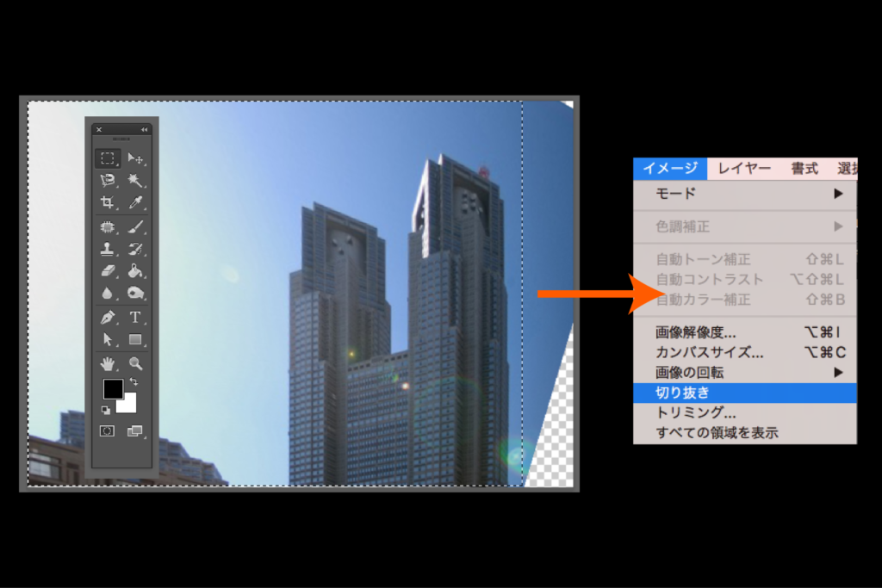Select the Type tool
The width and height of the screenshot is (882, 588).
tap(135, 318)
